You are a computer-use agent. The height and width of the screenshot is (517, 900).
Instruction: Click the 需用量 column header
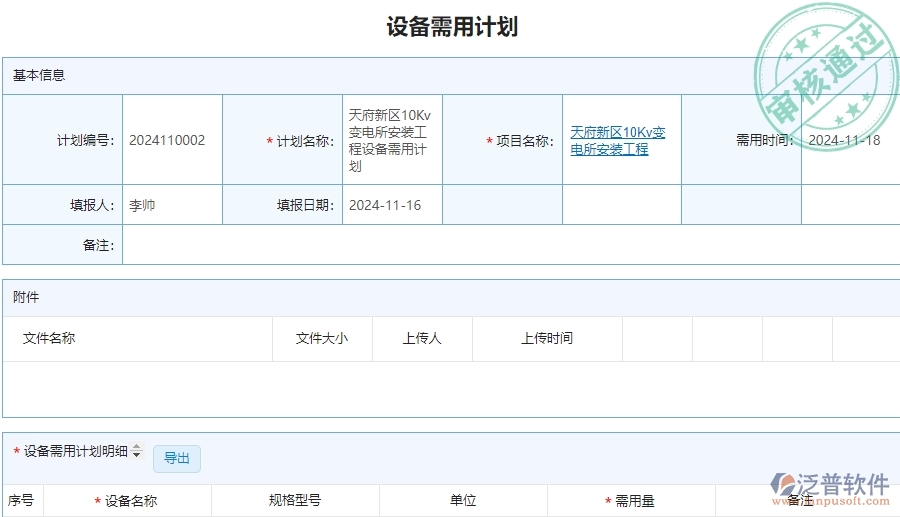[630, 501]
